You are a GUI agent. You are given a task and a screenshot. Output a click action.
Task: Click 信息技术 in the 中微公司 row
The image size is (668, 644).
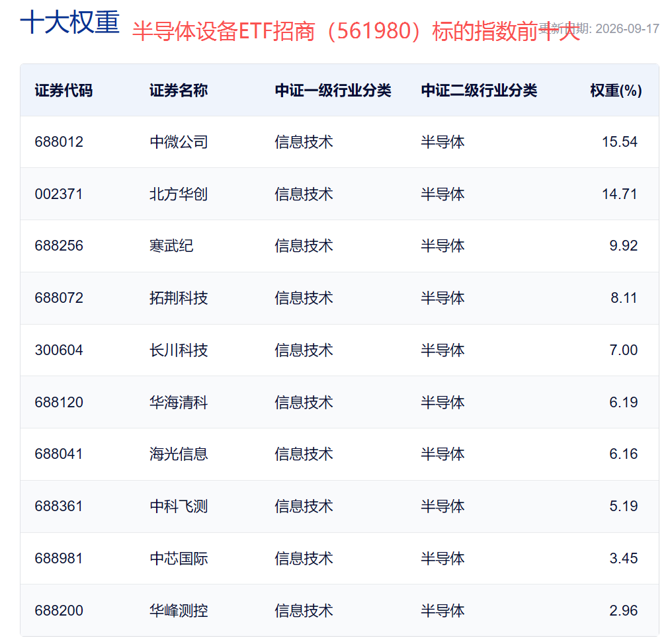304,142
